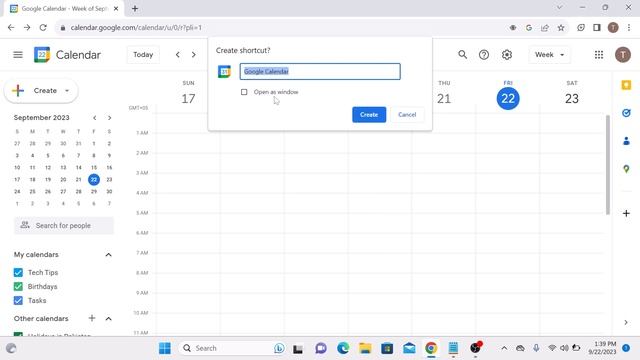Cancel the Create shortcut dialog

[x=407, y=115]
